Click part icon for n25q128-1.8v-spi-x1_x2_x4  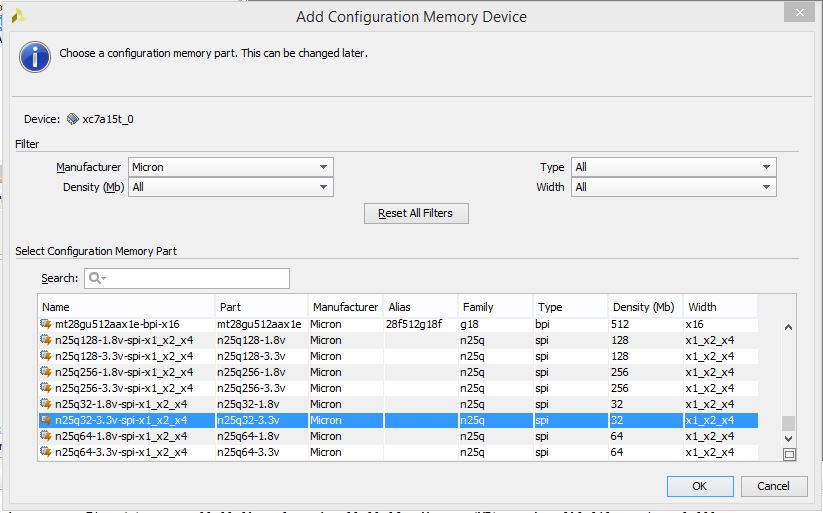[x=46, y=340]
